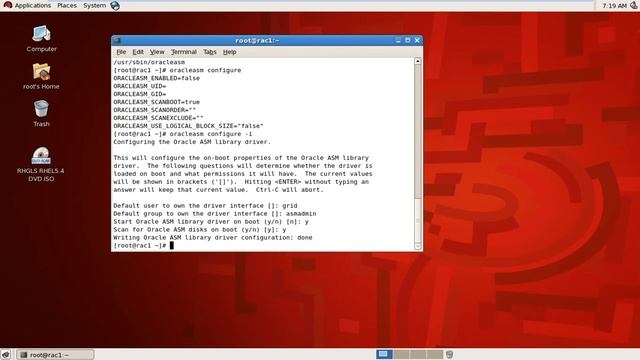Click the volume icon in the top panel

(x=634, y=5)
